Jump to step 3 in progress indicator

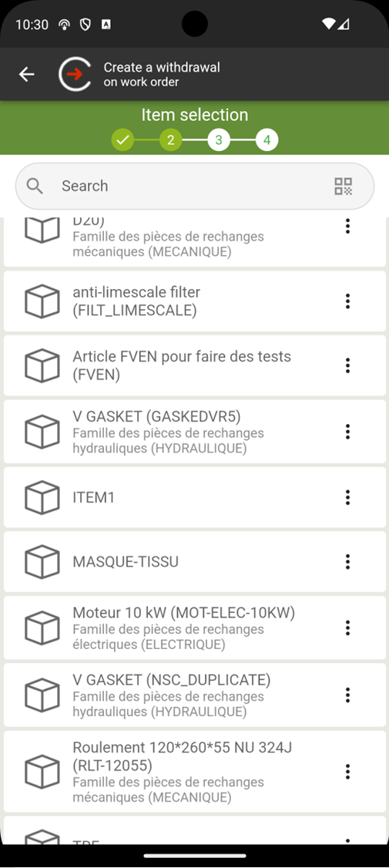(219, 140)
